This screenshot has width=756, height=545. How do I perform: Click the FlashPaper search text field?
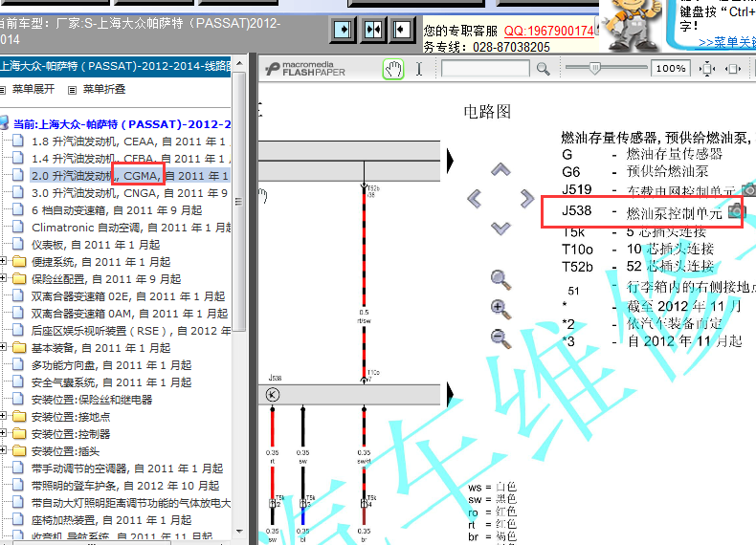coord(485,69)
